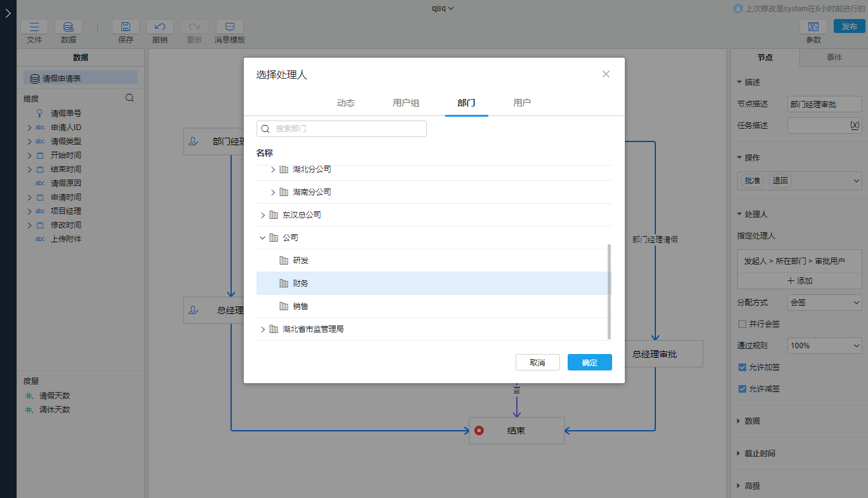This screenshot has height=498, width=868.
Task: Click the expression icon in 任务描述 field
Action: click(854, 126)
